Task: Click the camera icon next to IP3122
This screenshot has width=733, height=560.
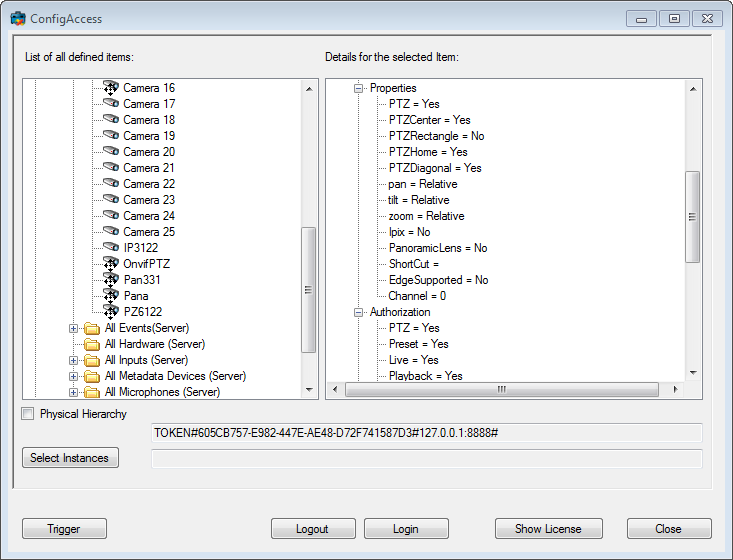Action: [111, 248]
